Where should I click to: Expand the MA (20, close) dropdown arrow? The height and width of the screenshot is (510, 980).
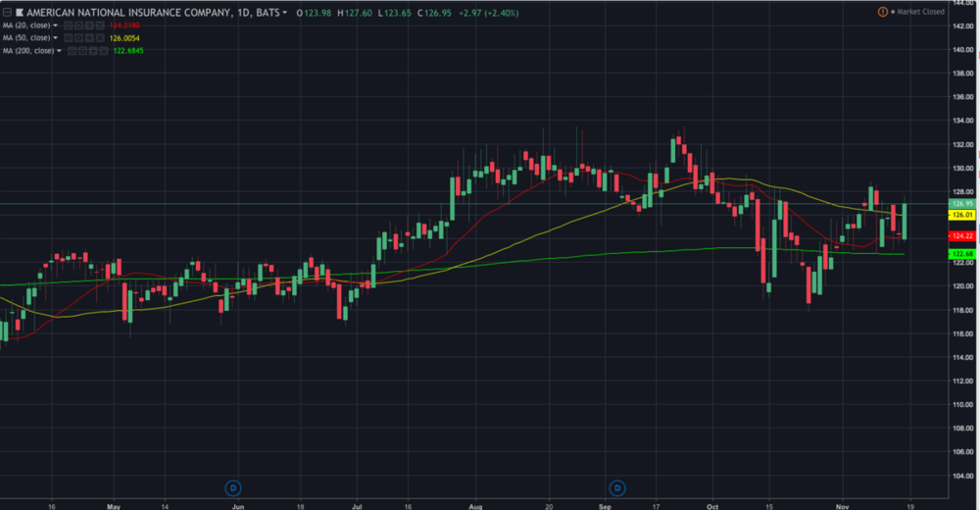55,25
